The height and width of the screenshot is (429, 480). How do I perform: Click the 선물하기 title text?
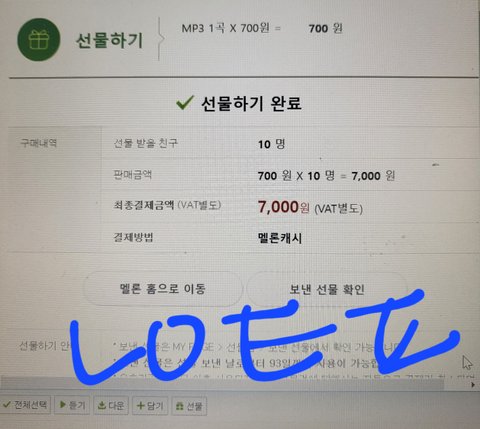coord(109,41)
